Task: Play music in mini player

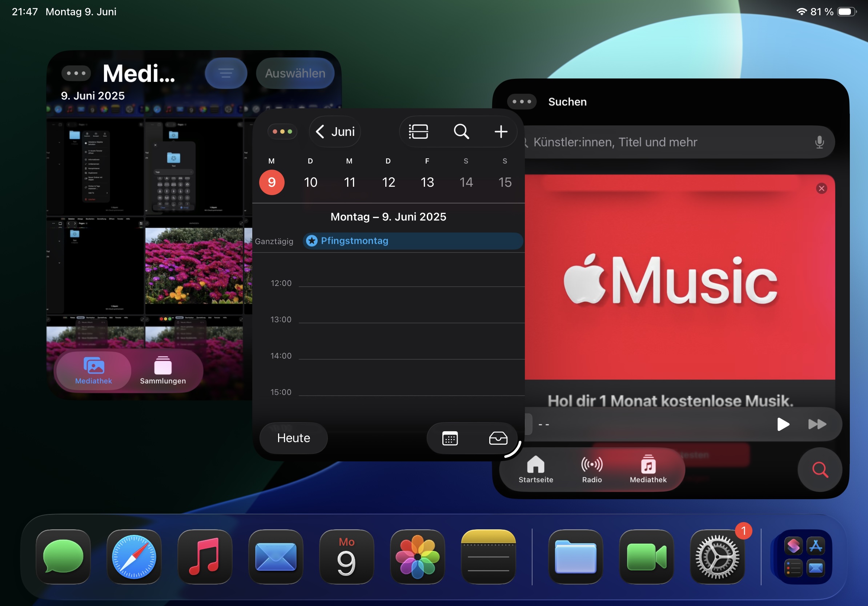Action: point(783,424)
